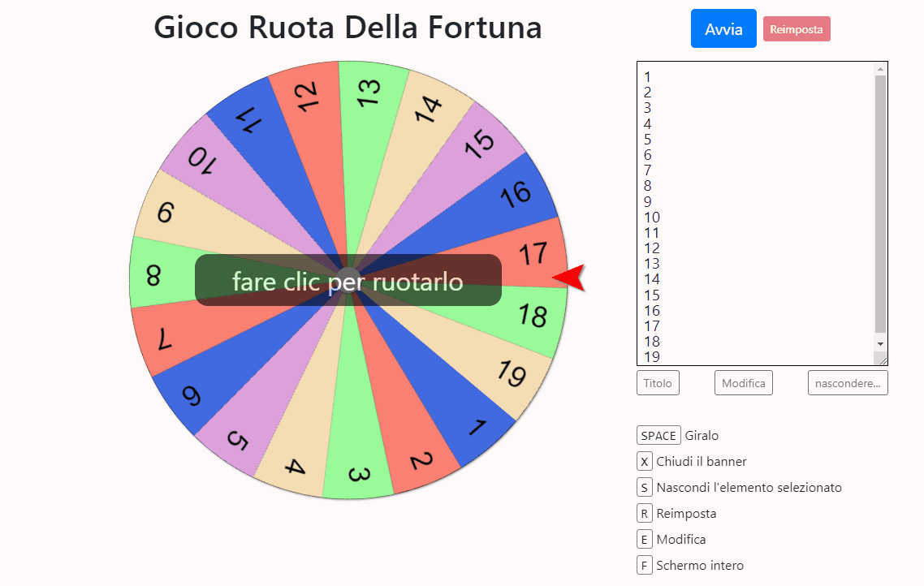The height and width of the screenshot is (586, 924).
Task: Click the wheel's center hub
Action: click(x=348, y=280)
